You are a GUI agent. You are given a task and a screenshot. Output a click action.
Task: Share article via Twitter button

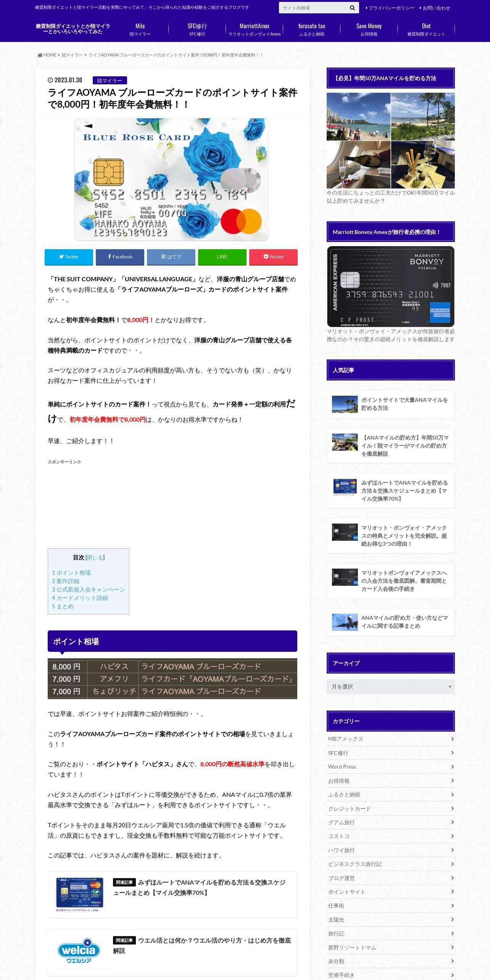pos(69,257)
